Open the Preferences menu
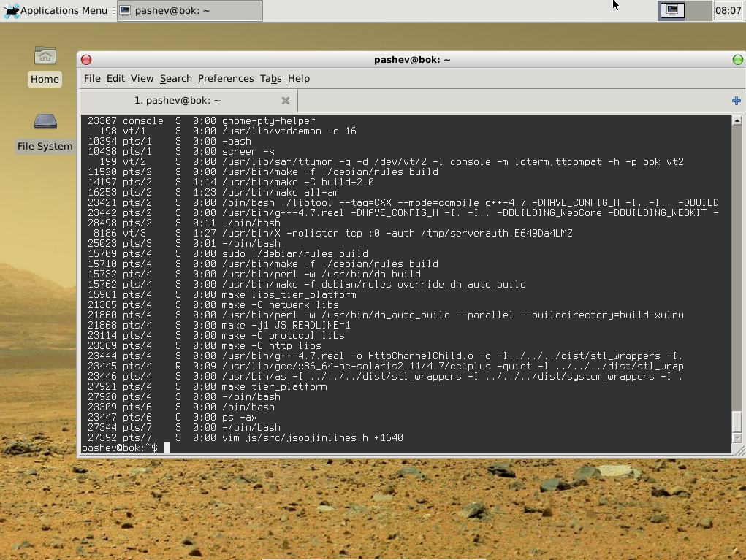This screenshot has height=560, width=746. 226,78
